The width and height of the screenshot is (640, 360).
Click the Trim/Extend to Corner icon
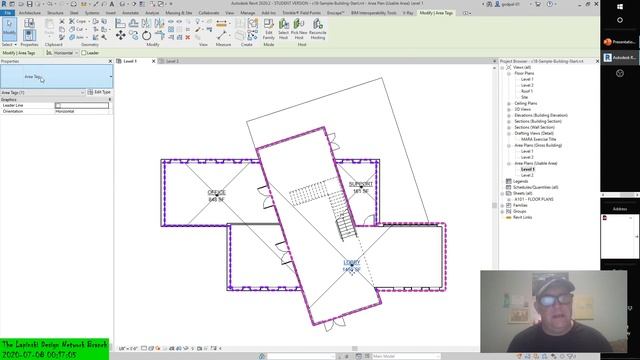[x=160, y=36]
